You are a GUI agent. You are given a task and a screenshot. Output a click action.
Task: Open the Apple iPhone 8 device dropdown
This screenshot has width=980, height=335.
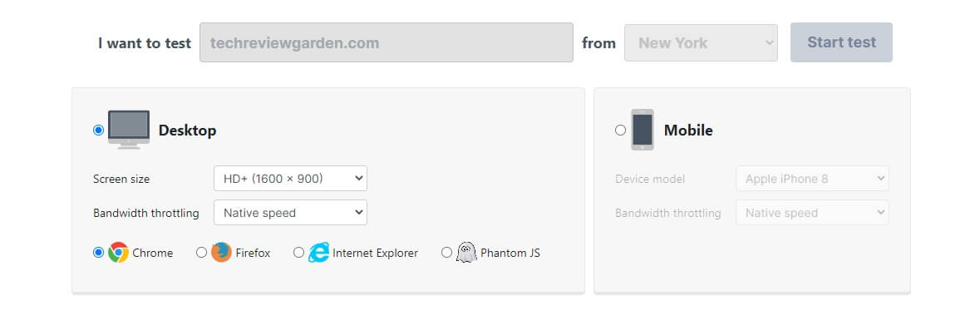tap(812, 179)
